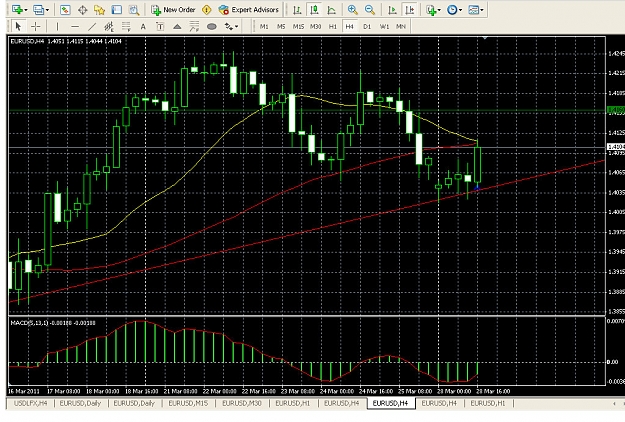Viewport: 625px width, 422px height.
Task: Zoom in the chart
Action: point(352,10)
